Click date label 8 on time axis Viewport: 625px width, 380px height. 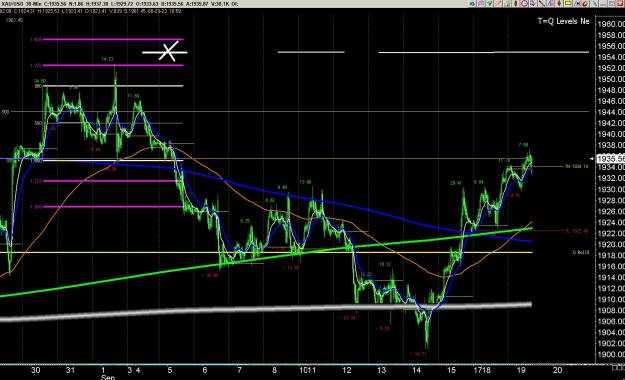pyautogui.click(x=274, y=370)
